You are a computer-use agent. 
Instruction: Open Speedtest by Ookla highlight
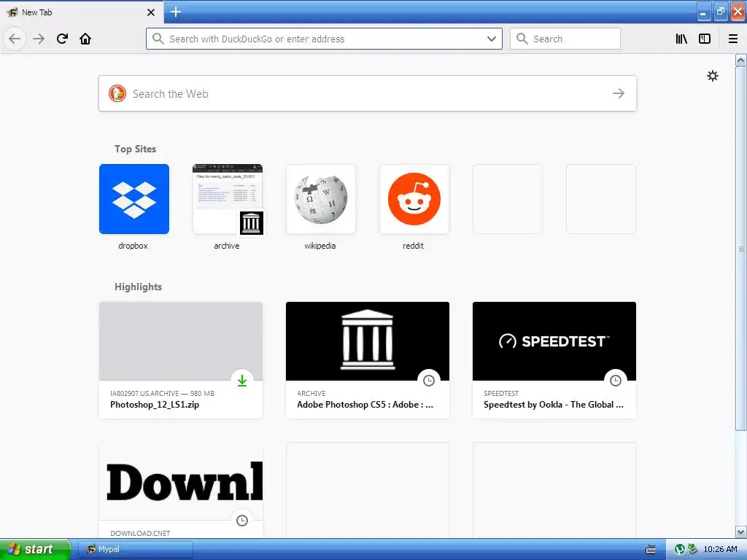pyautogui.click(x=554, y=360)
